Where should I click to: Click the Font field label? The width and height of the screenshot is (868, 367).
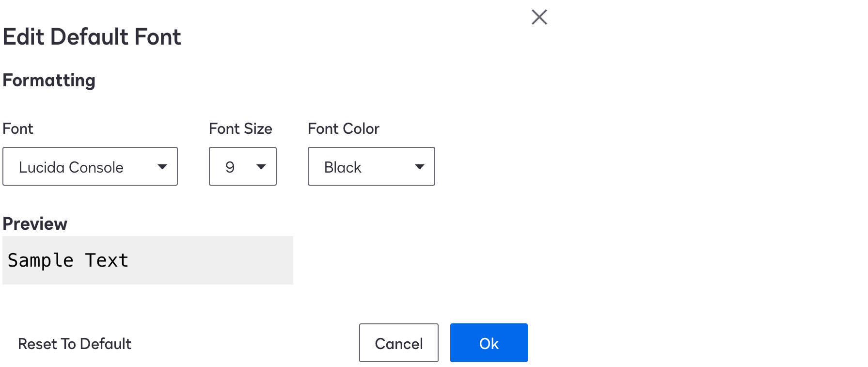click(x=17, y=128)
